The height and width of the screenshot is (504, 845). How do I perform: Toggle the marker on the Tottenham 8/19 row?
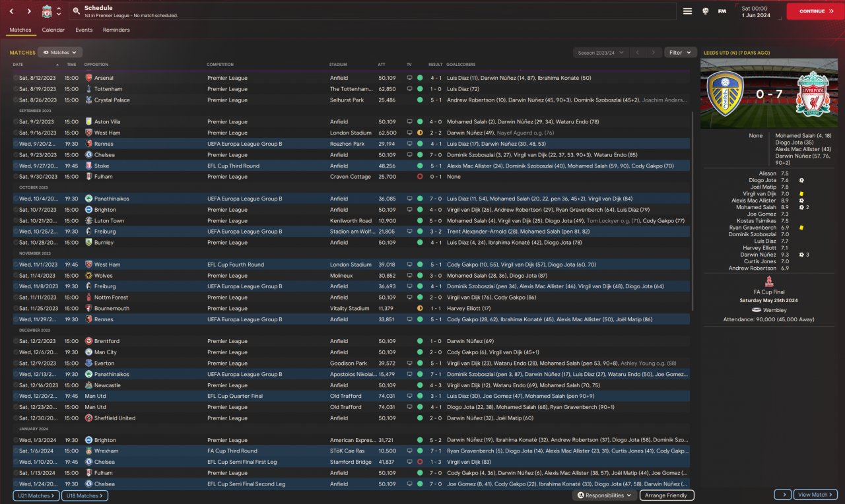tap(16, 89)
